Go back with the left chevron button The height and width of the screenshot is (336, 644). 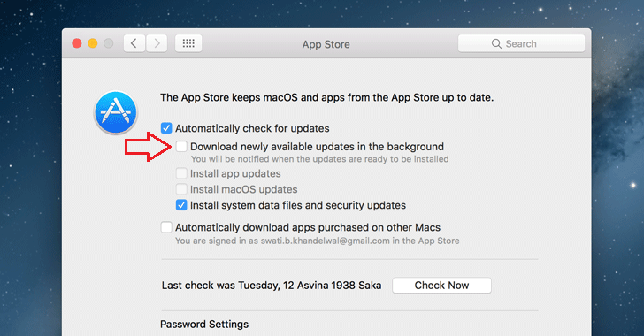[x=134, y=43]
